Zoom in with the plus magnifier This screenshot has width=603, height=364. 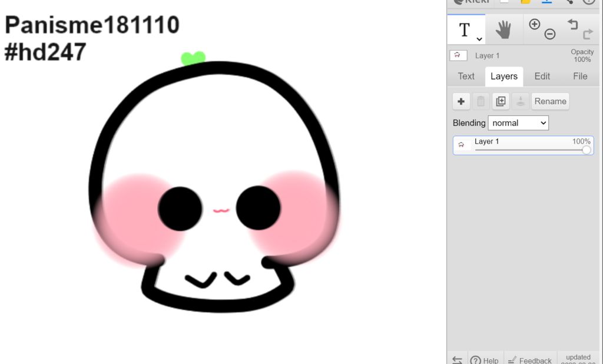click(x=534, y=24)
